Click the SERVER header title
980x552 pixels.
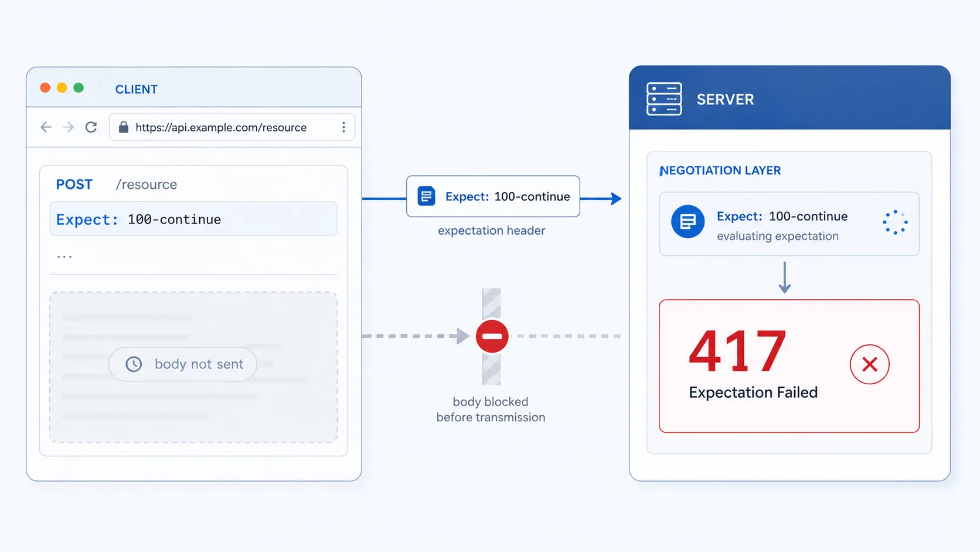(725, 100)
